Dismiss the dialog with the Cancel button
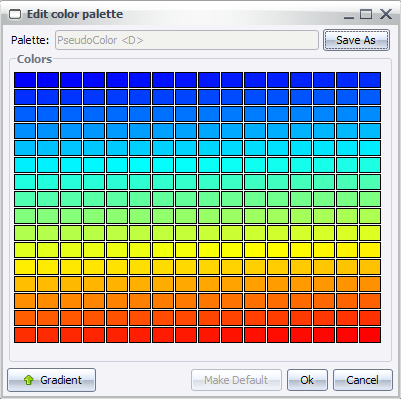401x399 pixels. tap(363, 380)
